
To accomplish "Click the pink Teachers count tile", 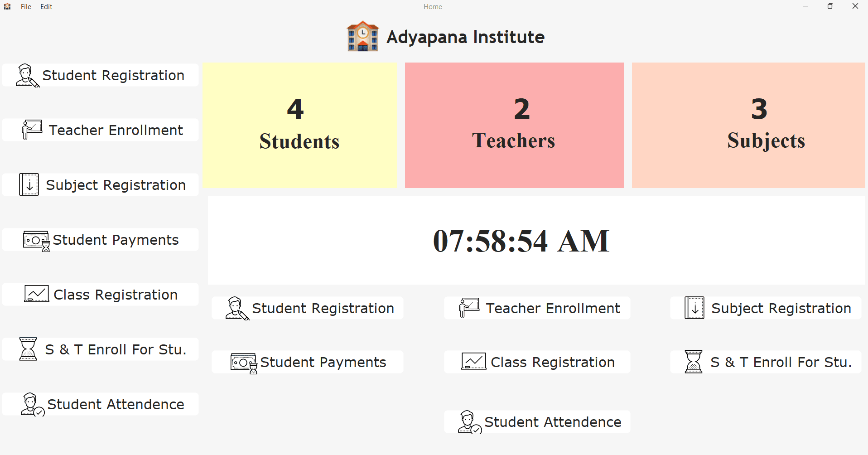I will pyautogui.click(x=514, y=125).
